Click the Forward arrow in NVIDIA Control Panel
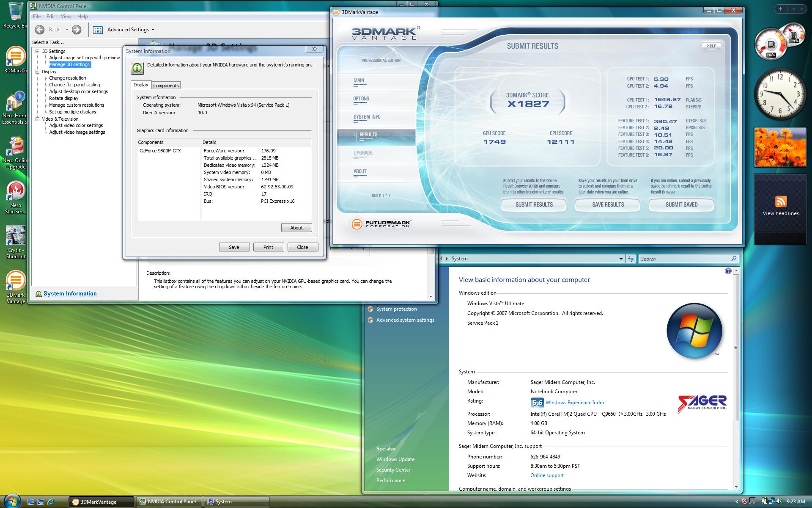Screen dimensions: 812x508 pos(77,29)
